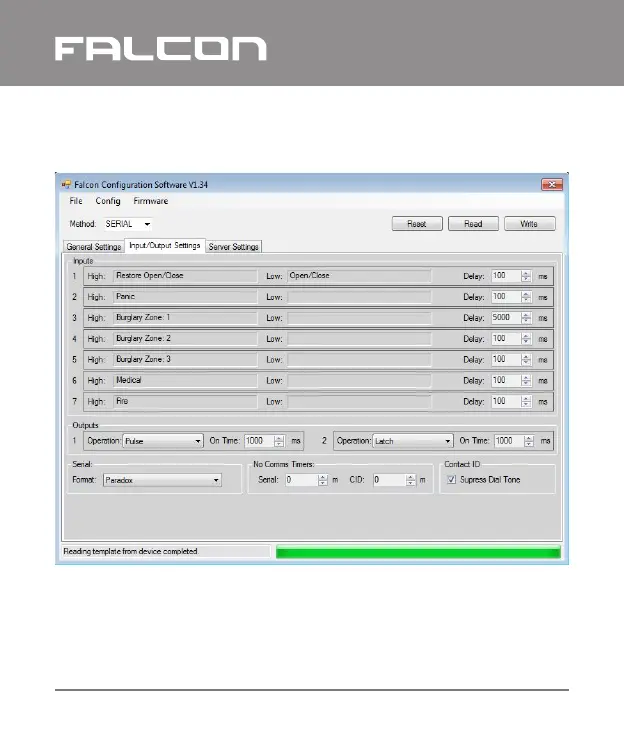Screen dimensions: 624x737
Task: Click the green progress bar
Action: click(418, 552)
